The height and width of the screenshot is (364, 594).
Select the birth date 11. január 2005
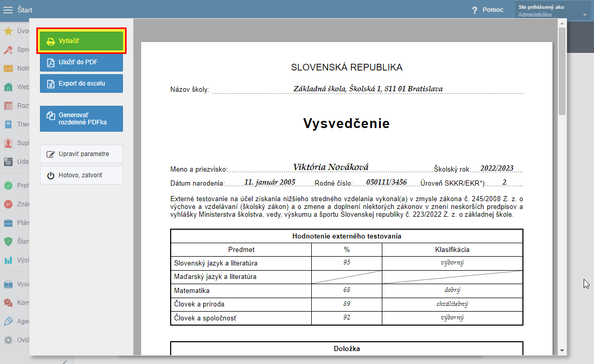tap(270, 182)
